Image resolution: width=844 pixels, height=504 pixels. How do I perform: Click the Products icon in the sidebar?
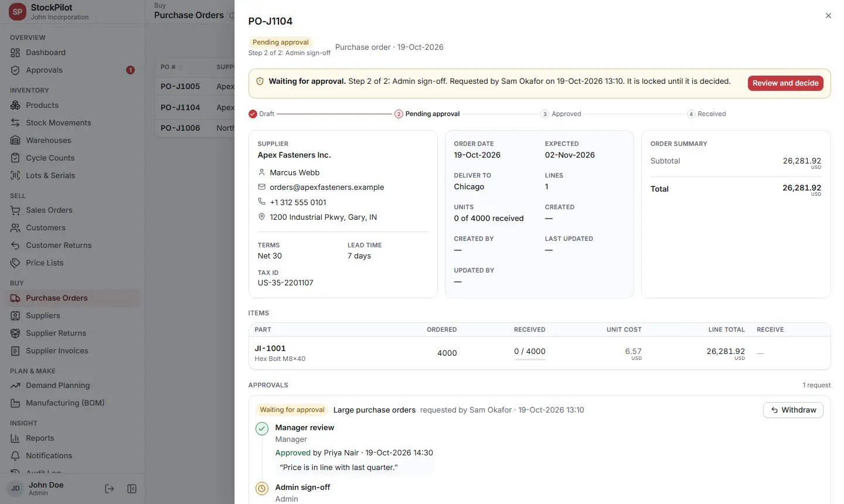[15, 105]
